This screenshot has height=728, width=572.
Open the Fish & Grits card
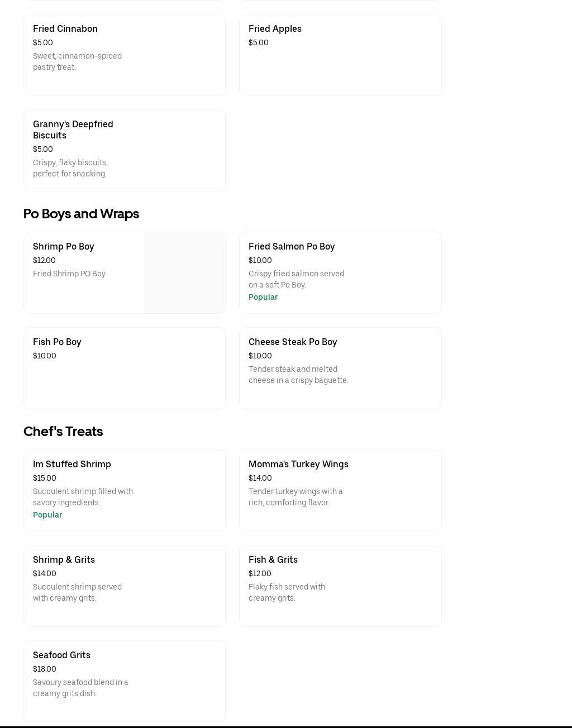[x=340, y=586]
